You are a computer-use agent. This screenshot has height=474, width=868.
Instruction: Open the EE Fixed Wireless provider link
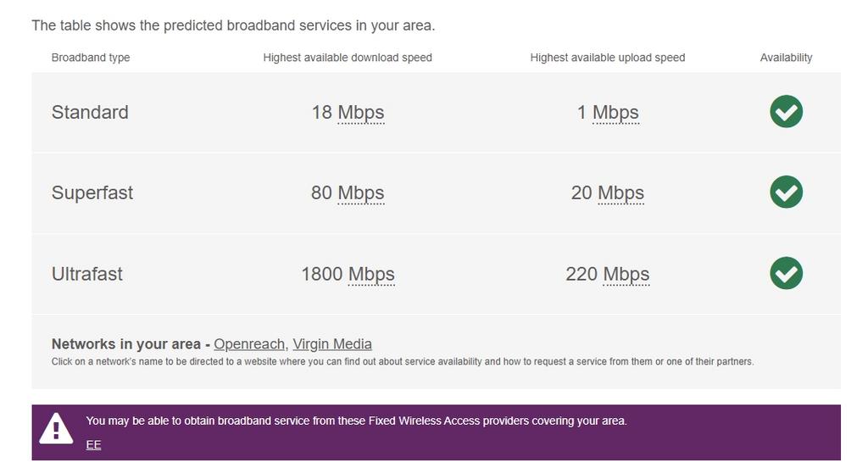(93, 445)
